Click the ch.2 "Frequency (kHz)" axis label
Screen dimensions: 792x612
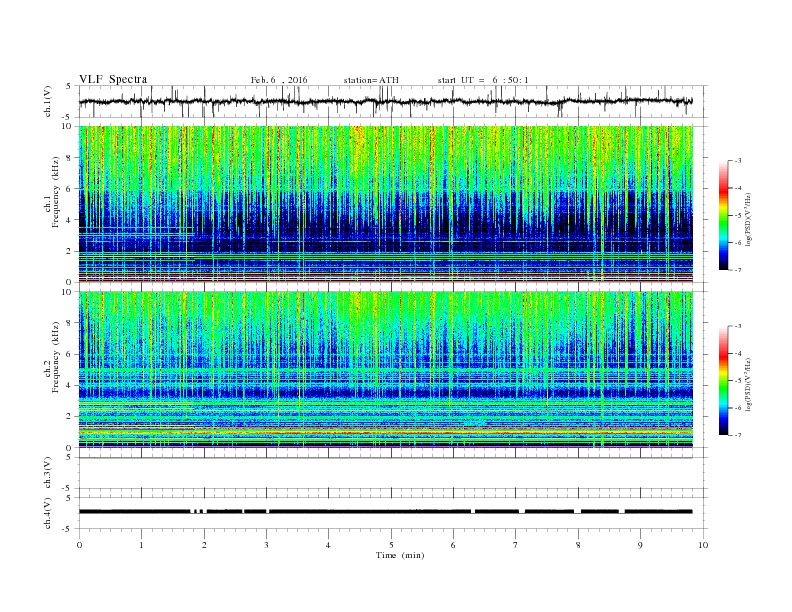click(x=56, y=356)
